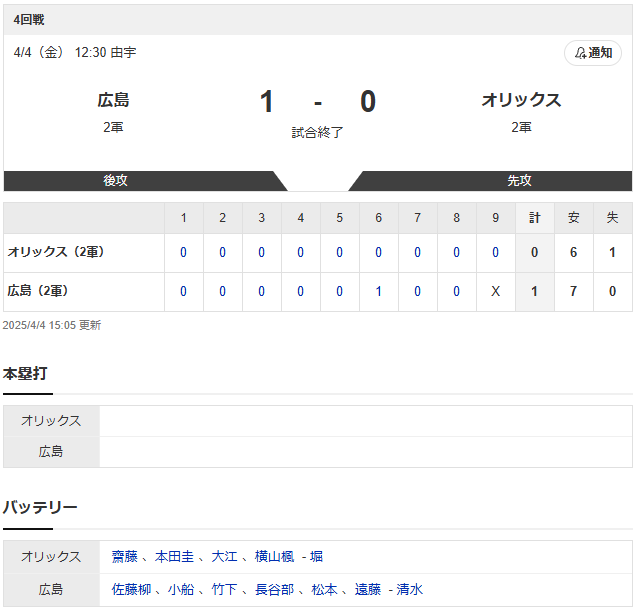This screenshot has width=634, height=608.
Task: Open Orix inning 3 score link
Action: click(x=262, y=253)
